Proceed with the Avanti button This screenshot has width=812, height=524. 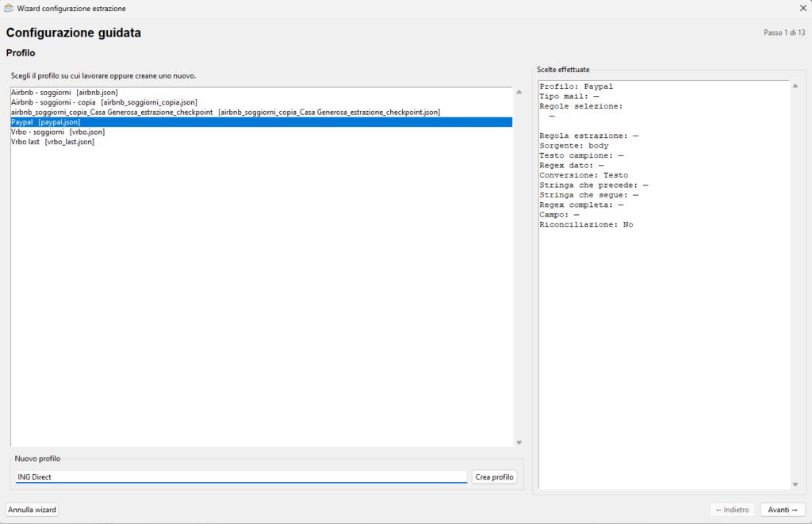tap(783, 510)
